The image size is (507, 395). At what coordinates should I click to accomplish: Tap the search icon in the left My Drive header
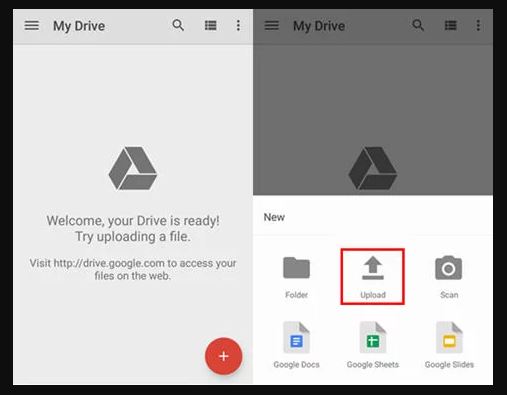point(178,25)
